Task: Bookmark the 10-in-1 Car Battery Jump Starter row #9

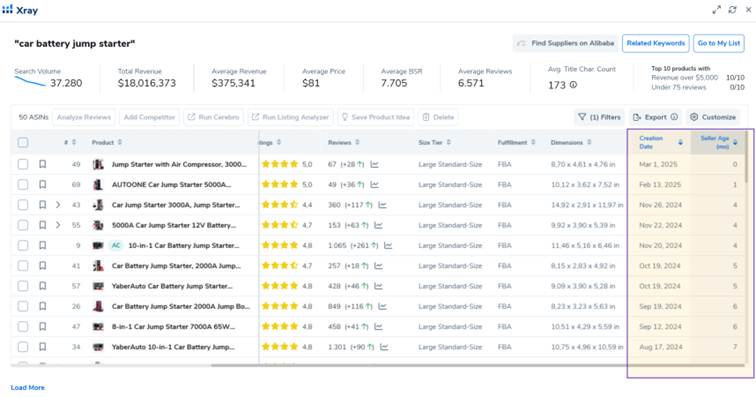Action: pyautogui.click(x=42, y=246)
